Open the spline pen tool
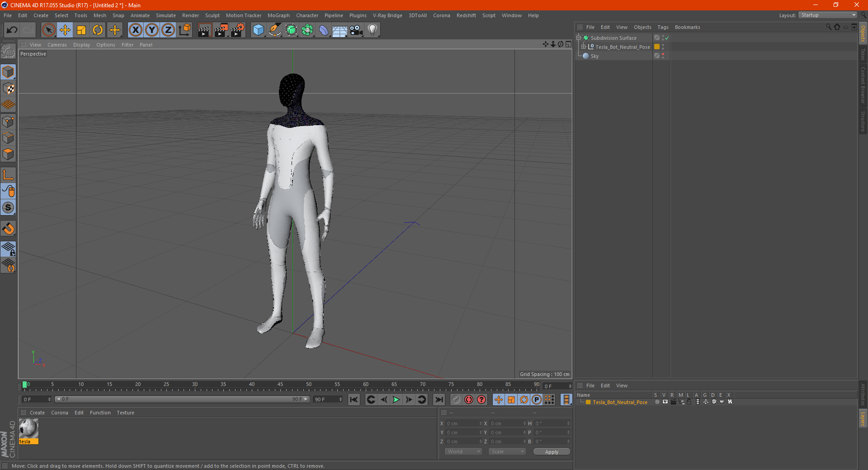 (274, 30)
